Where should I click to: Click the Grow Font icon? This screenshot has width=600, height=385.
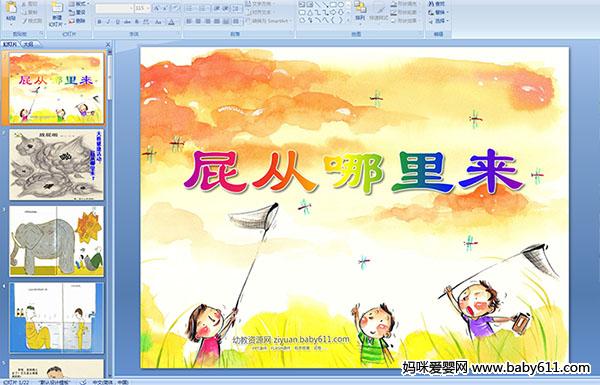(x=157, y=8)
